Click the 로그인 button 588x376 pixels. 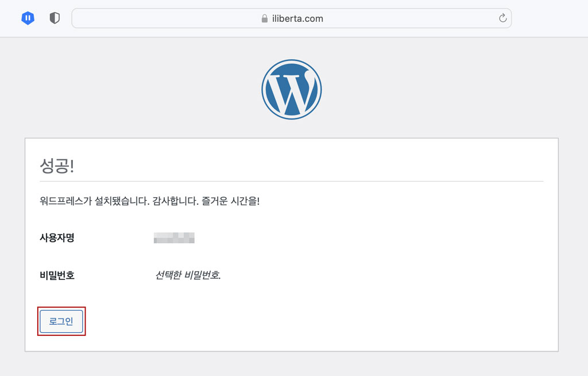pos(61,321)
